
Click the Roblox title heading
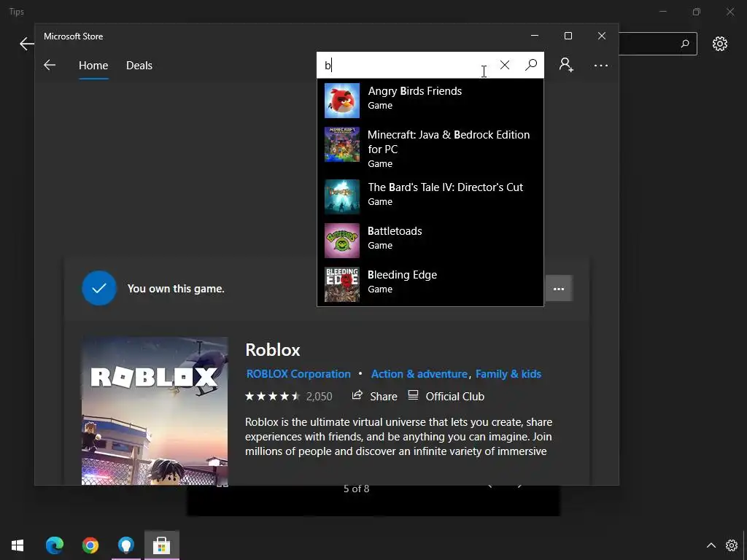click(273, 350)
